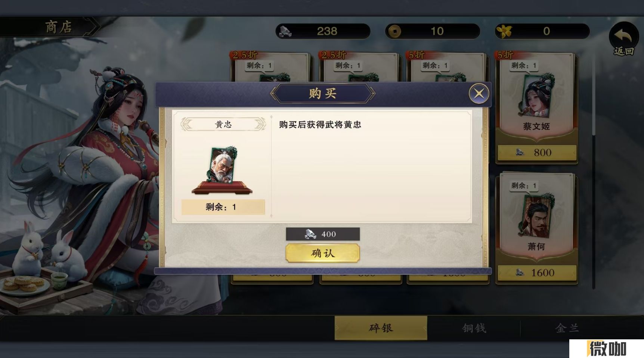Click the 返回 back arrow icon
This screenshot has height=358, width=644.
click(623, 37)
